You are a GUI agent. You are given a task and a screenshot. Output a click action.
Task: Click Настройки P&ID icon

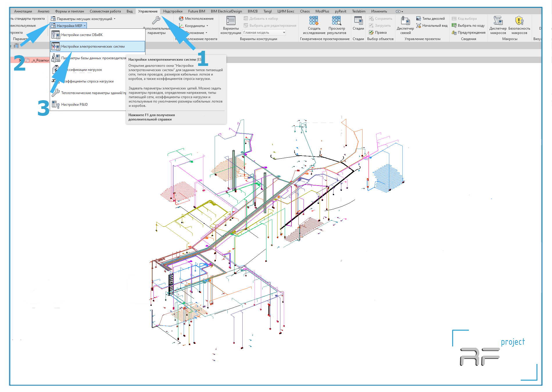(x=55, y=105)
